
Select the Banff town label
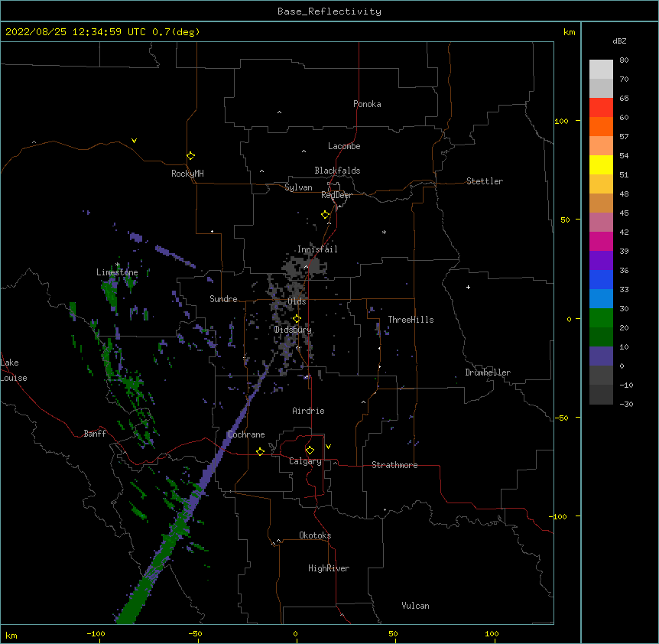[95, 434]
